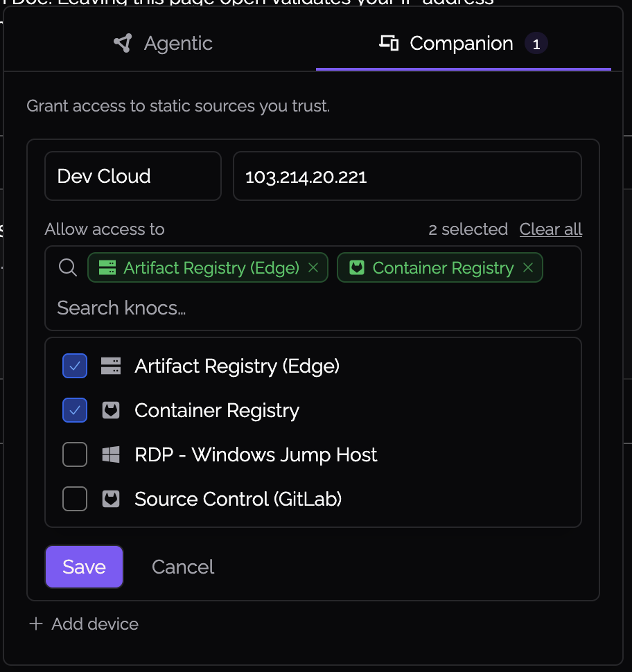Select the Source Control (GitLab) label
632x672 pixels.
pyautogui.click(x=238, y=499)
